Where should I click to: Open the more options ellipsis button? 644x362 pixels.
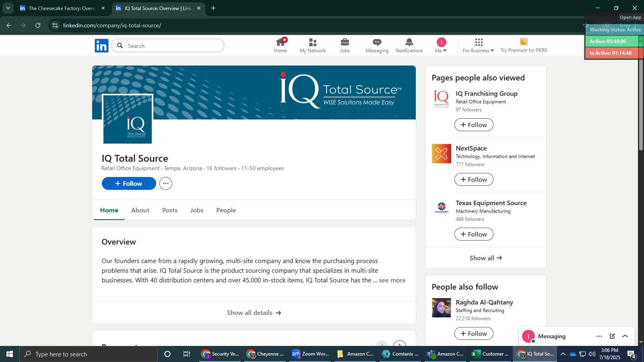[x=166, y=183]
